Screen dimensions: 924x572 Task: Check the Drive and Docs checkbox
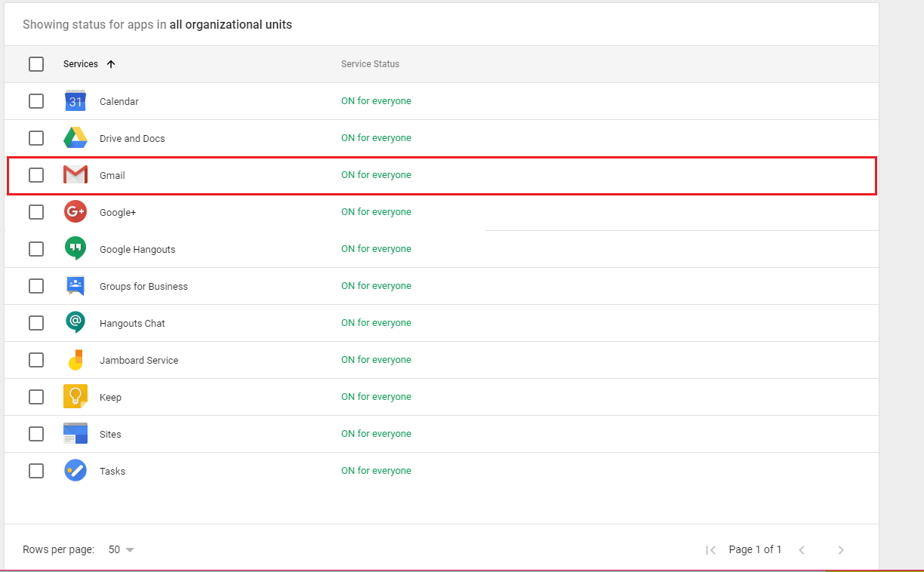[36, 138]
